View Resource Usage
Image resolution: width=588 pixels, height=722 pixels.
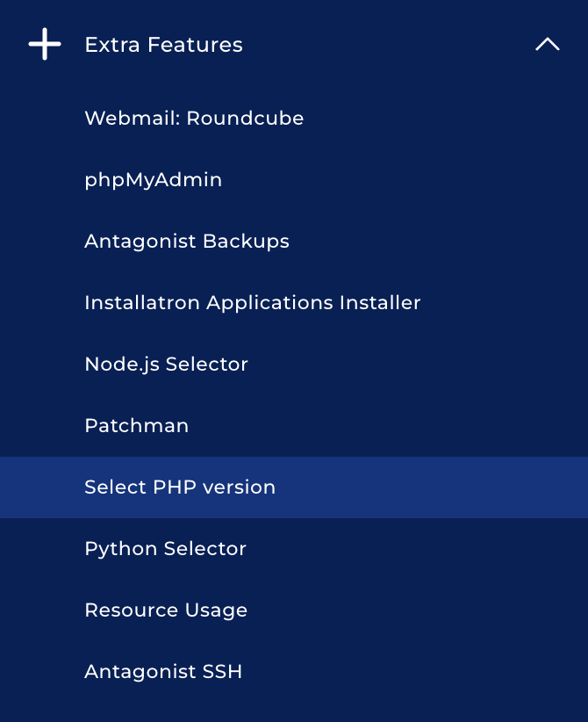click(165, 610)
